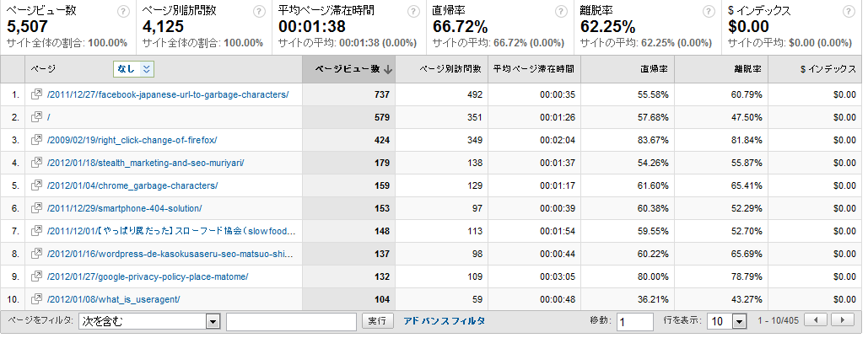868x338 pixels.
Task: Open facebook-japanese-url page in new window icon
Action: 36,94
